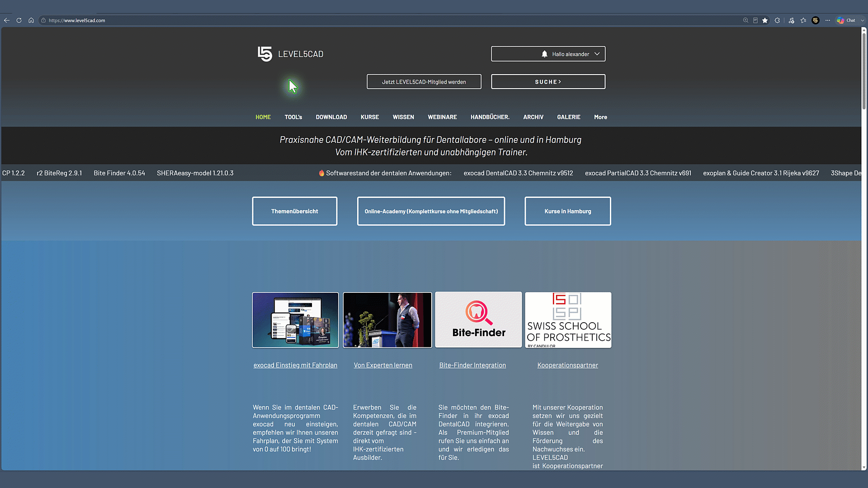Open the browser home page

[31, 20]
